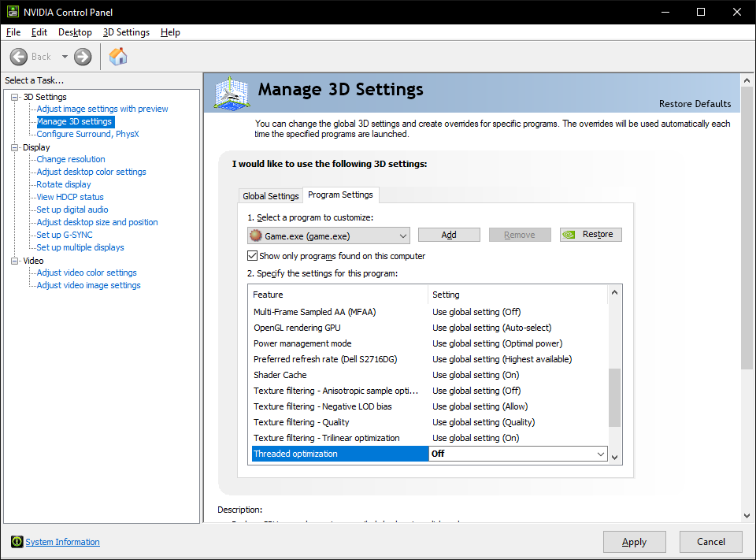This screenshot has width=756, height=560.
Task: Open Adjust video color settings
Action: 87,273
